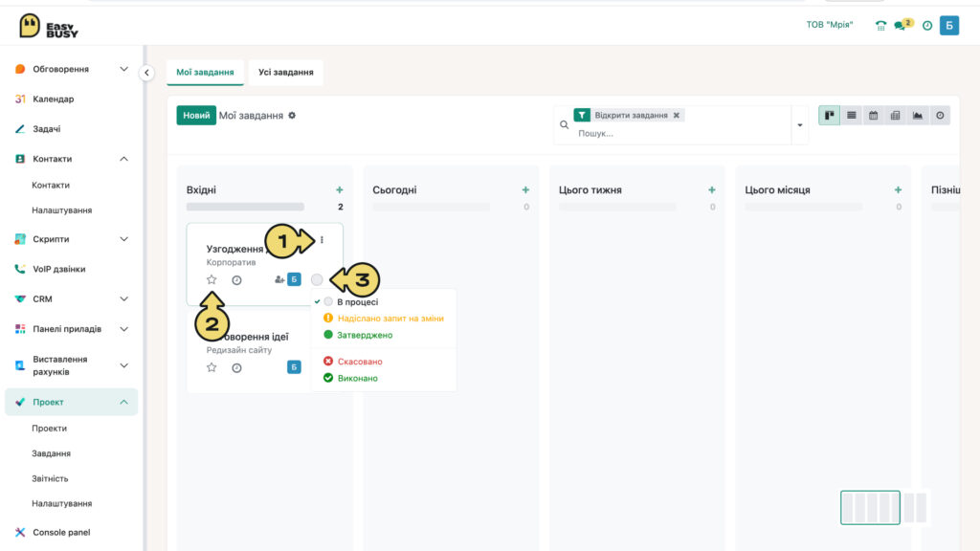Open search options dropdown arrow
This screenshot has width=980, height=551.
(800, 125)
